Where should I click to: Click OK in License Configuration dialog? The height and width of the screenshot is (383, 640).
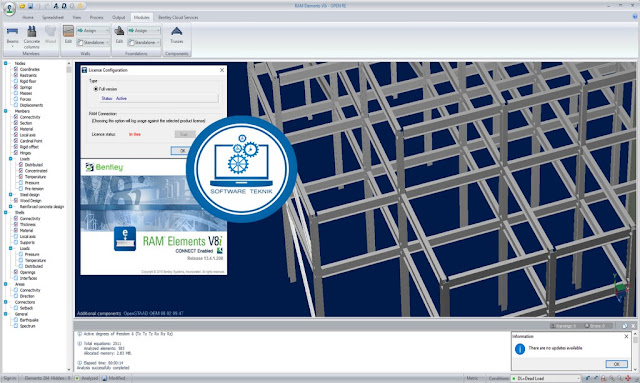click(x=182, y=151)
